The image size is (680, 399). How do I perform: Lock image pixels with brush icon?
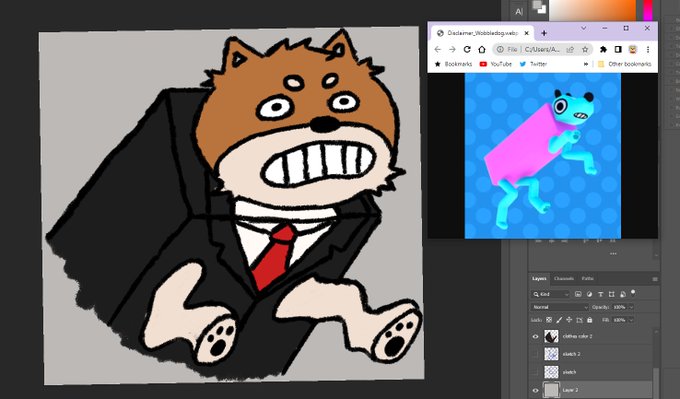point(559,320)
